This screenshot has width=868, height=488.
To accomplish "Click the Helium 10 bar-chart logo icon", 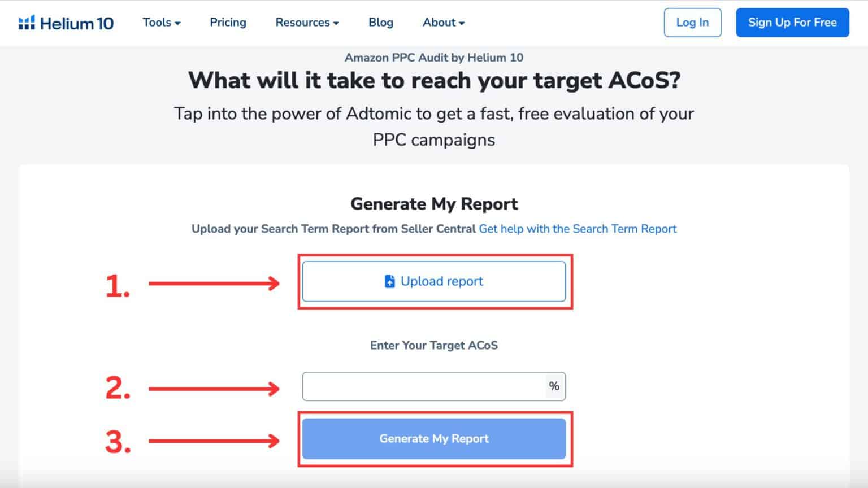I will point(25,22).
